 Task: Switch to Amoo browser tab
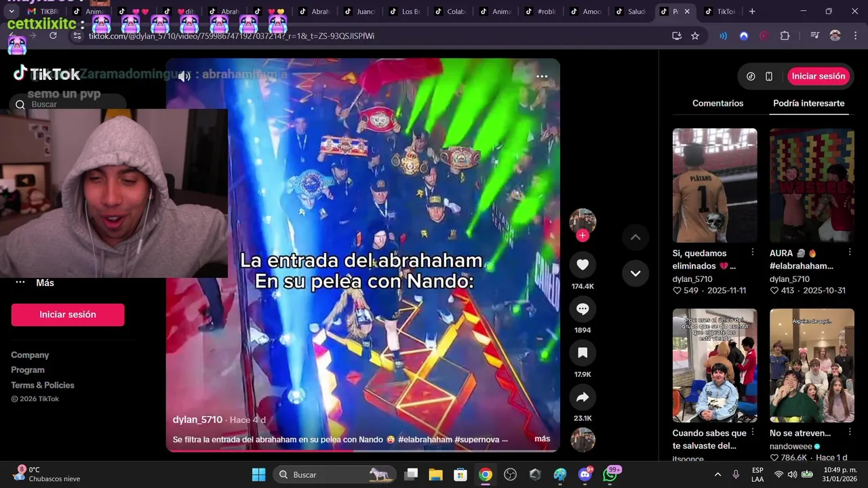[586, 12]
